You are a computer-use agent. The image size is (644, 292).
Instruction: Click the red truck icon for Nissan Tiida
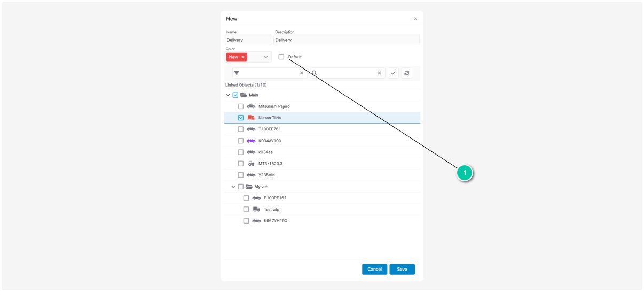[251, 118]
